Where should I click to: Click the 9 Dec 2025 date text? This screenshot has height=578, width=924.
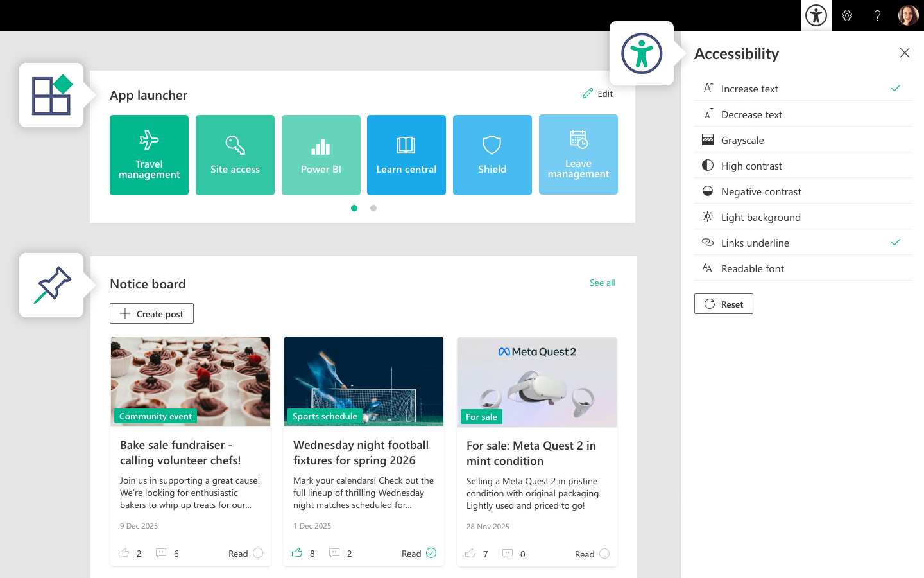coord(139,526)
